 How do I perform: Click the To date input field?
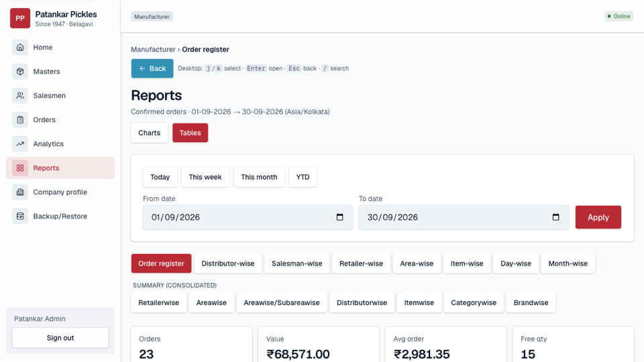(x=464, y=217)
